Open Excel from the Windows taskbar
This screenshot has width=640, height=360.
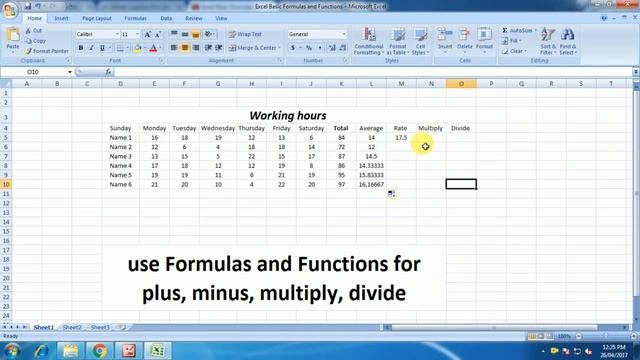tap(158, 351)
